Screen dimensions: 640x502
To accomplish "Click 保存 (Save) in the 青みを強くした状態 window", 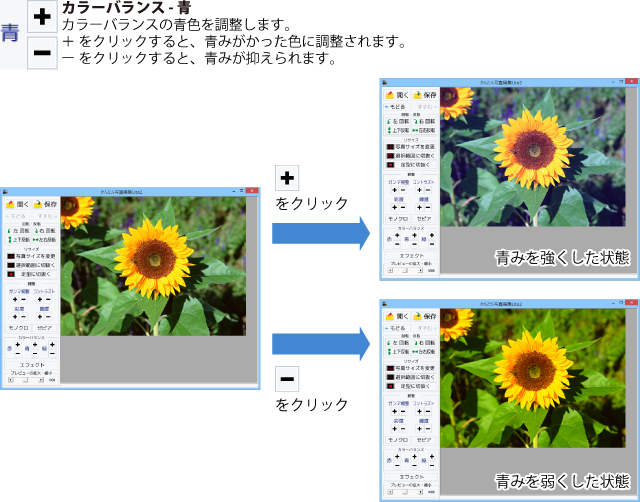I will pos(426,94).
